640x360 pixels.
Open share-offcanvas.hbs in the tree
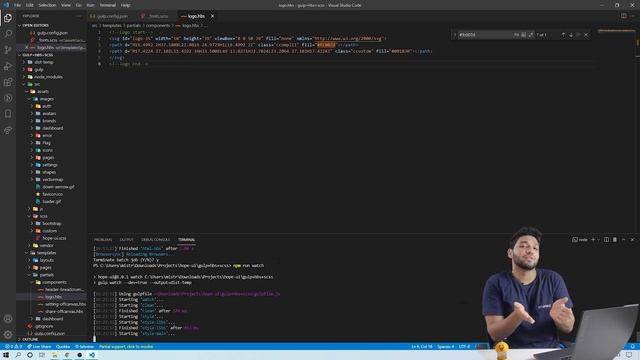(x=64, y=311)
